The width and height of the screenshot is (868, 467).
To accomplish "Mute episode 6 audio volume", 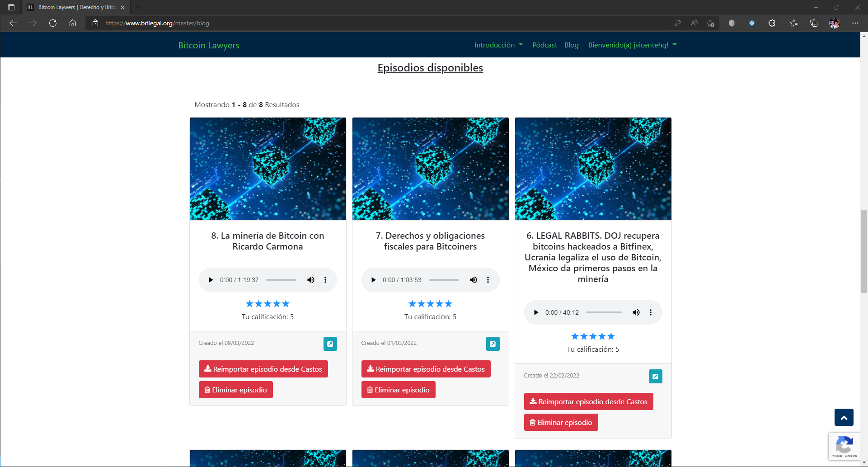I will [x=636, y=312].
